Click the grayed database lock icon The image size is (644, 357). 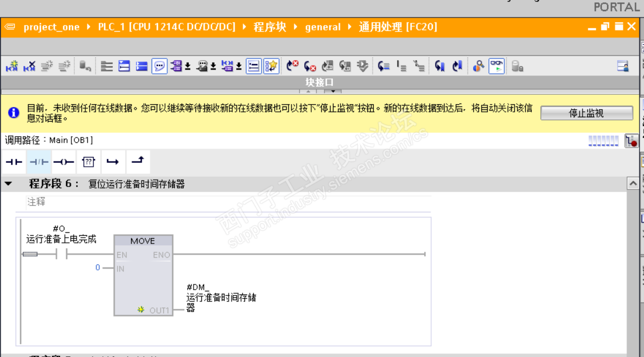click(518, 66)
